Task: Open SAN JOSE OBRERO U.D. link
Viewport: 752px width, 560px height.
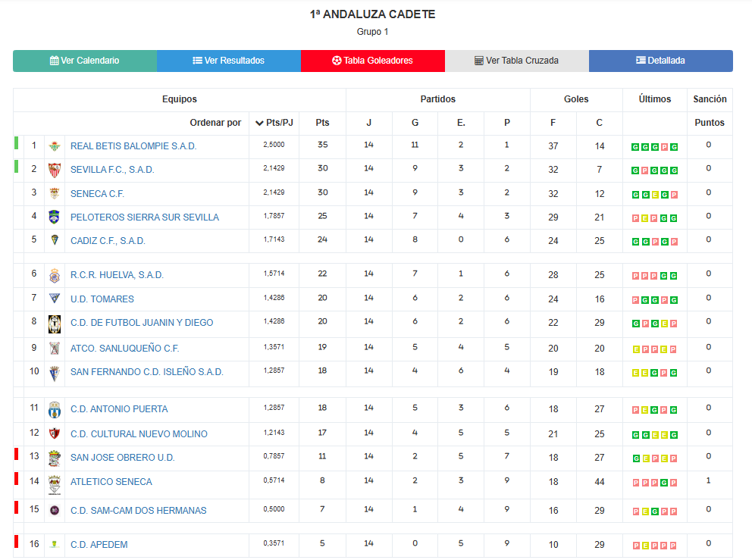Action: tap(123, 458)
